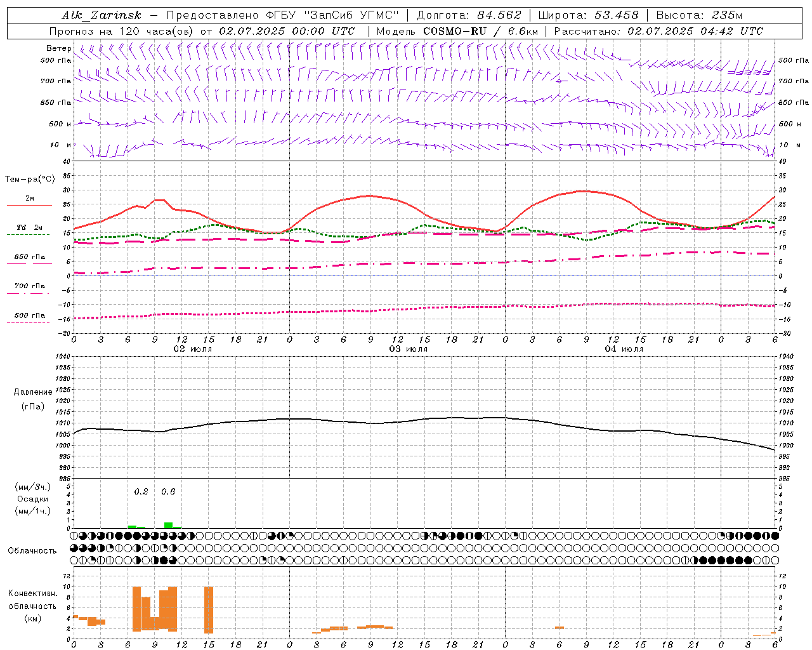Select the Модель COSMO-RU / 6.6км label
812x650 pixels.
pyautogui.click(x=457, y=31)
